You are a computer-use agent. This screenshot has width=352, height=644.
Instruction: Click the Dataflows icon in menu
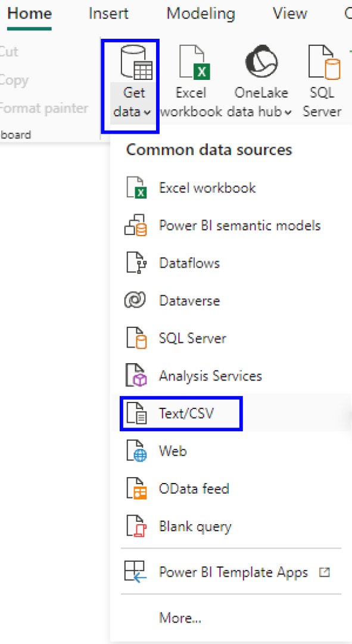click(x=136, y=263)
